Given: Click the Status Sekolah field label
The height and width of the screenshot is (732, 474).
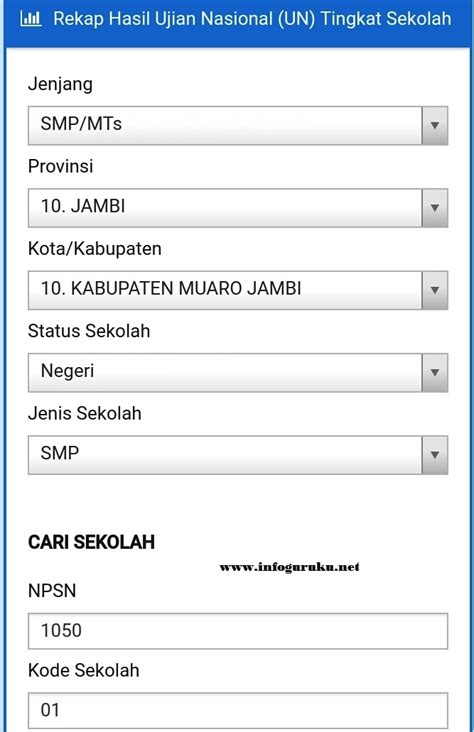Looking at the screenshot, I should [89, 331].
